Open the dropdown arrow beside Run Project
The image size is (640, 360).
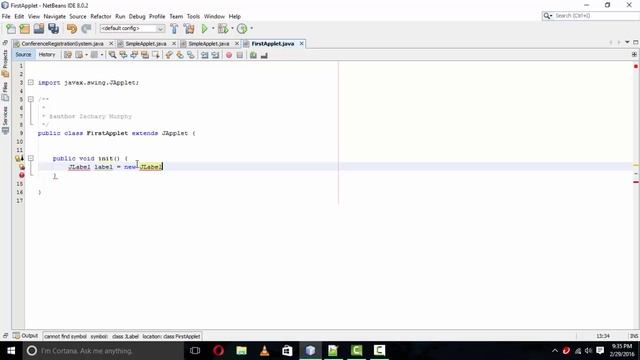(213, 29)
